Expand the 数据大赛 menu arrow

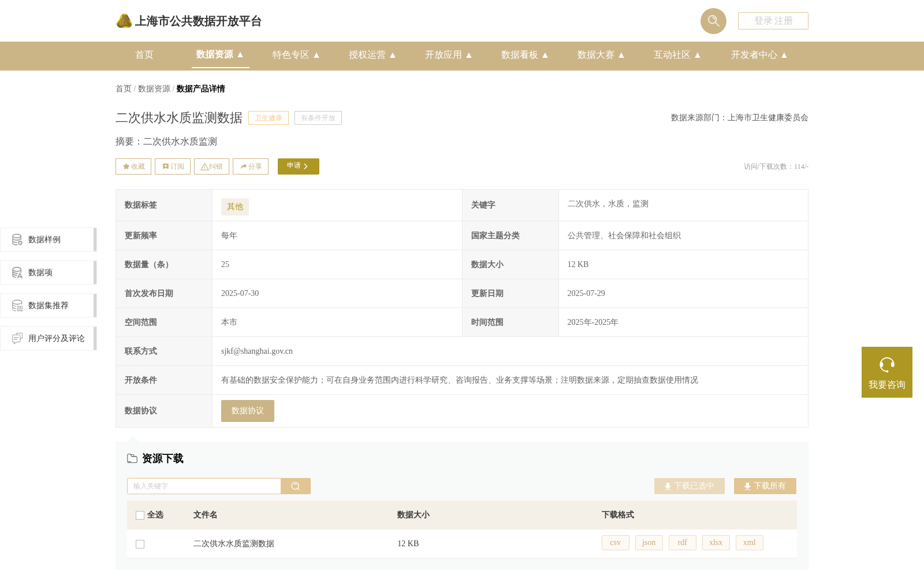[x=621, y=55]
